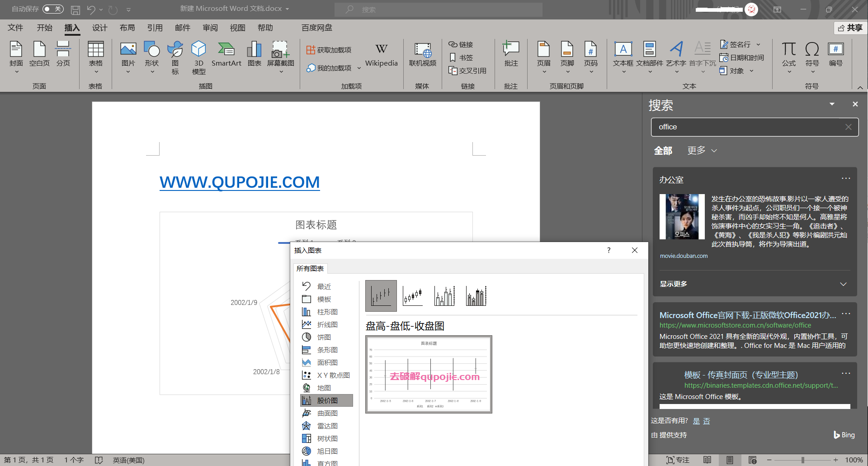This screenshot has height=466, width=868.
Task: Open the header (页眉) options
Action: (x=544, y=57)
